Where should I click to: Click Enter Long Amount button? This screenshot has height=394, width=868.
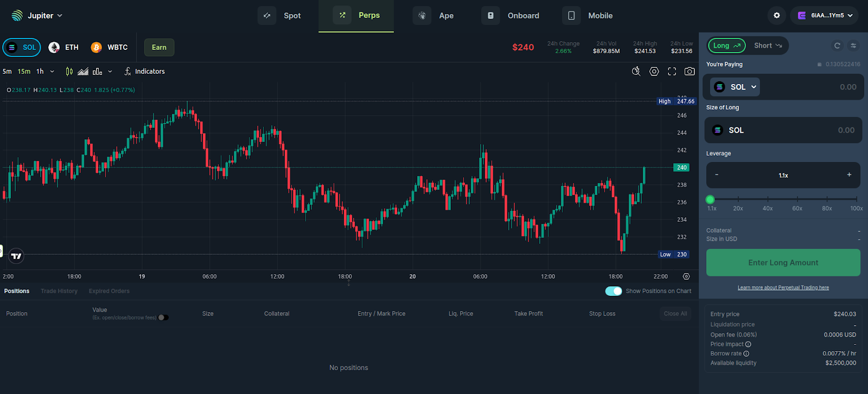[x=783, y=263]
